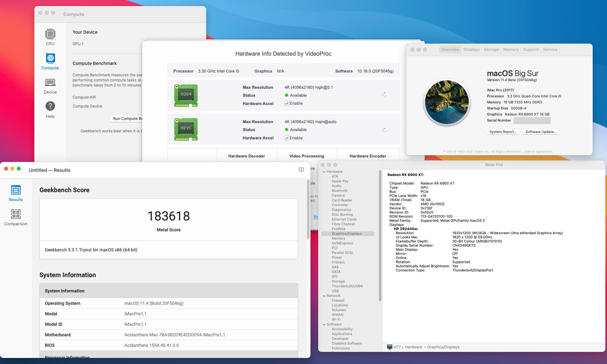Switch to Overview tab in About This Mac
The image size is (607, 364).
pyautogui.click(x=450, y=50)
